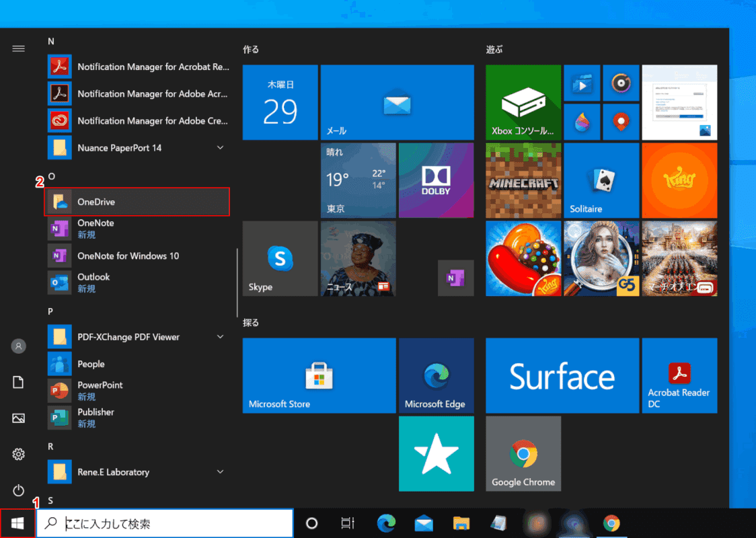Click the 遊ぶ tile group header
Image resolution: width=756 pixels, height=538 pixels.
point(494,49)
